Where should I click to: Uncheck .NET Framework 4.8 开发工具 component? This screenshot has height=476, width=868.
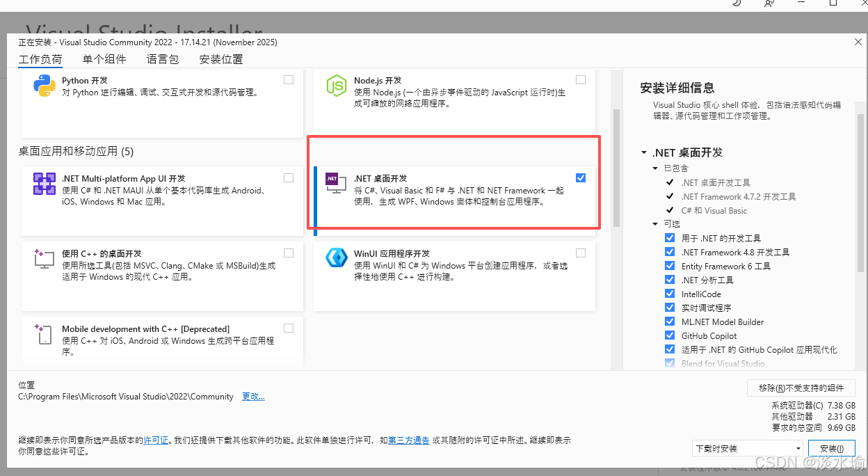pyautogui.click(x=670, y=252)
